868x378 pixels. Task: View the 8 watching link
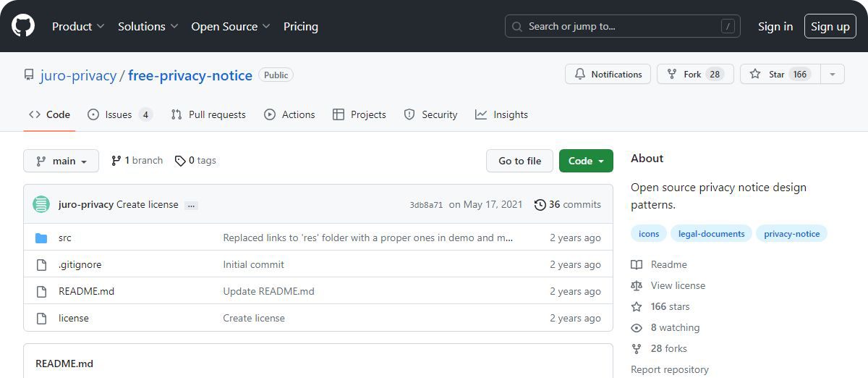click(x=676, y=327)
